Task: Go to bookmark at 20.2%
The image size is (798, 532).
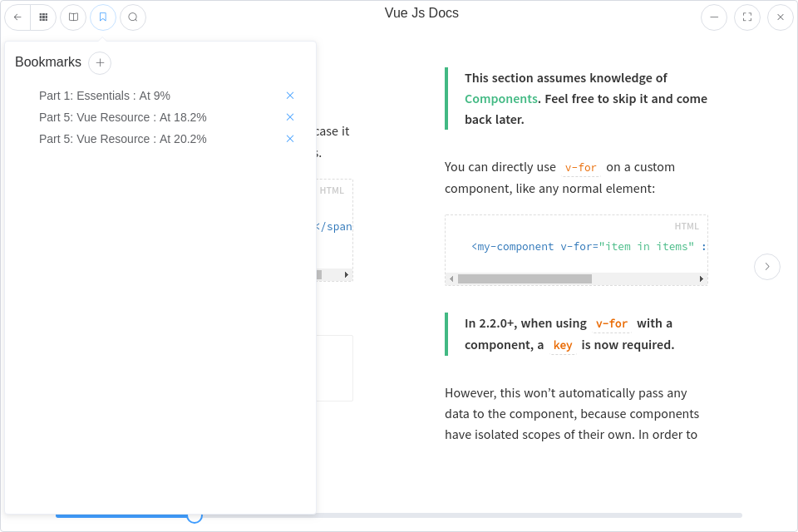Action: 123,139
